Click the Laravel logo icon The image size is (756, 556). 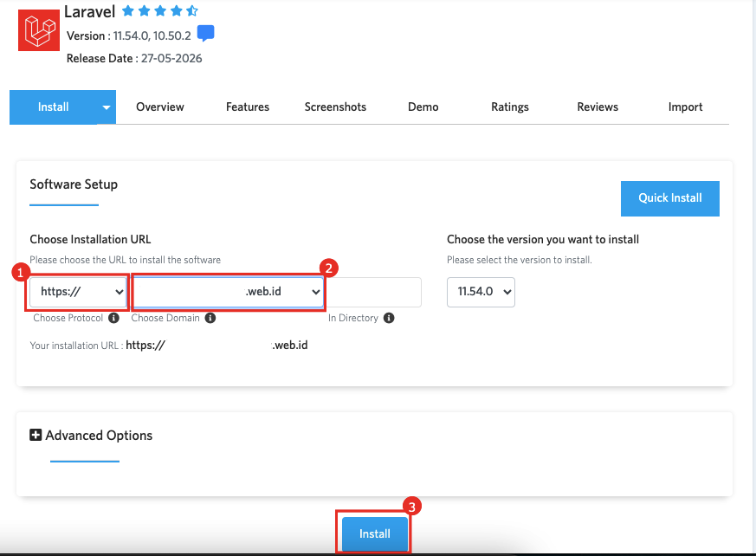coord(39,30)
